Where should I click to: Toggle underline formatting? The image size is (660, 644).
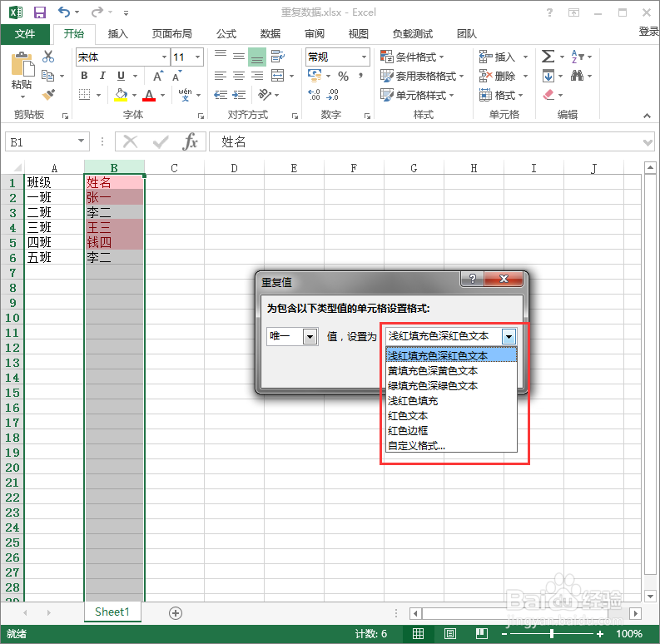pyautogui.click(x=121, y=76)
